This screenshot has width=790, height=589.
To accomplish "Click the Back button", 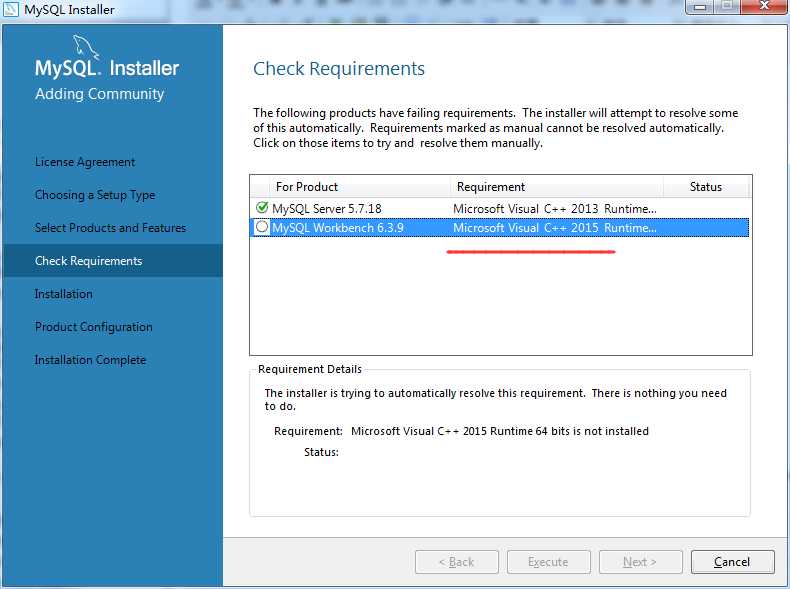I will (456, 562).
